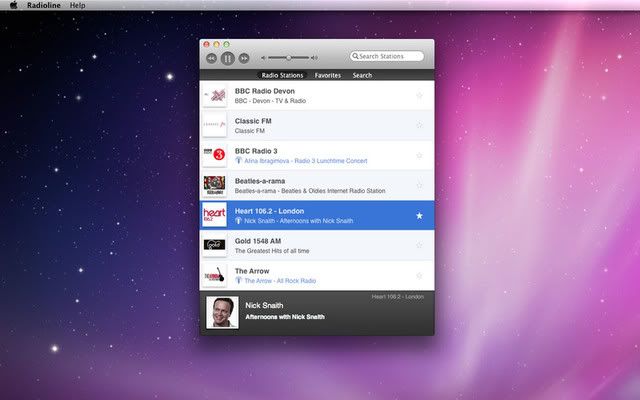
Task: Select the Beatles-a-rama station title
Action: click(x=260, y=181)
